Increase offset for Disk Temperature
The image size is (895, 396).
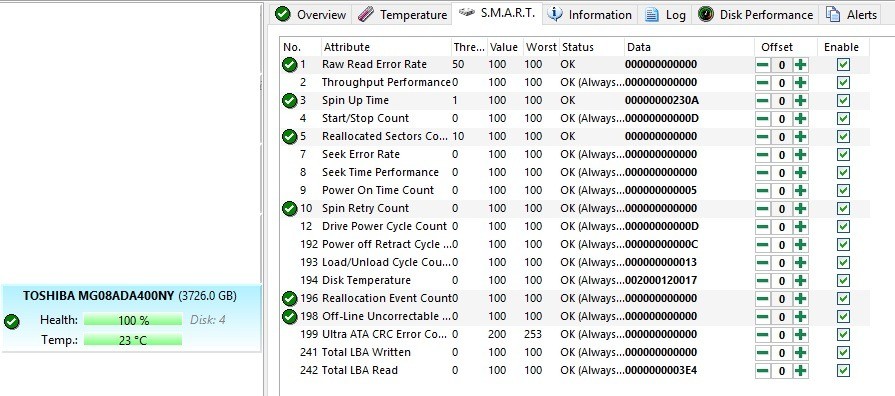801,280
